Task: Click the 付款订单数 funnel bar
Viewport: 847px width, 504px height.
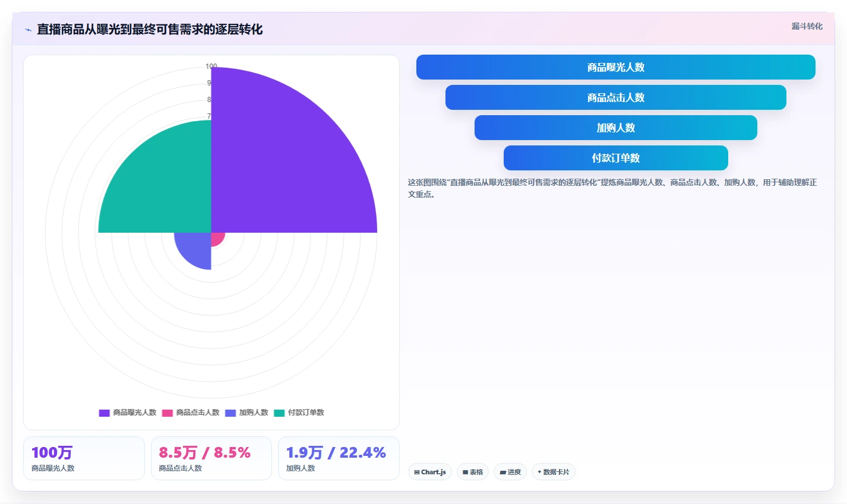Action: (615, 158)
